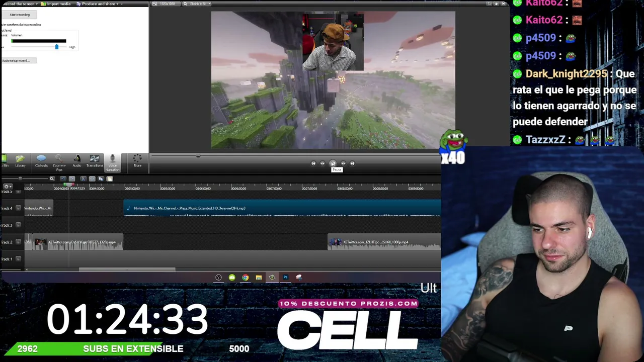644x362 pixels.
Task: Jump to next clip in preview controls
Action: pyautogui.click(x=352, y=163)
